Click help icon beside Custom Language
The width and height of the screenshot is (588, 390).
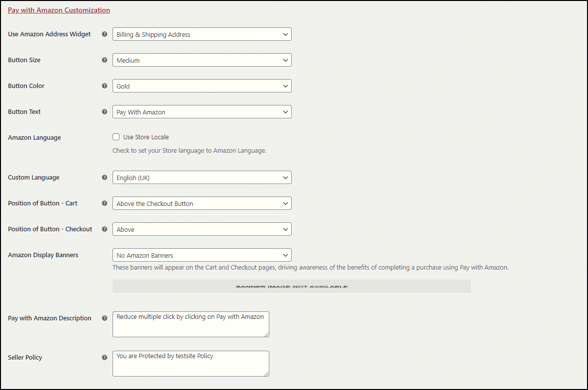pyautogui.click(x=105, y=177)
